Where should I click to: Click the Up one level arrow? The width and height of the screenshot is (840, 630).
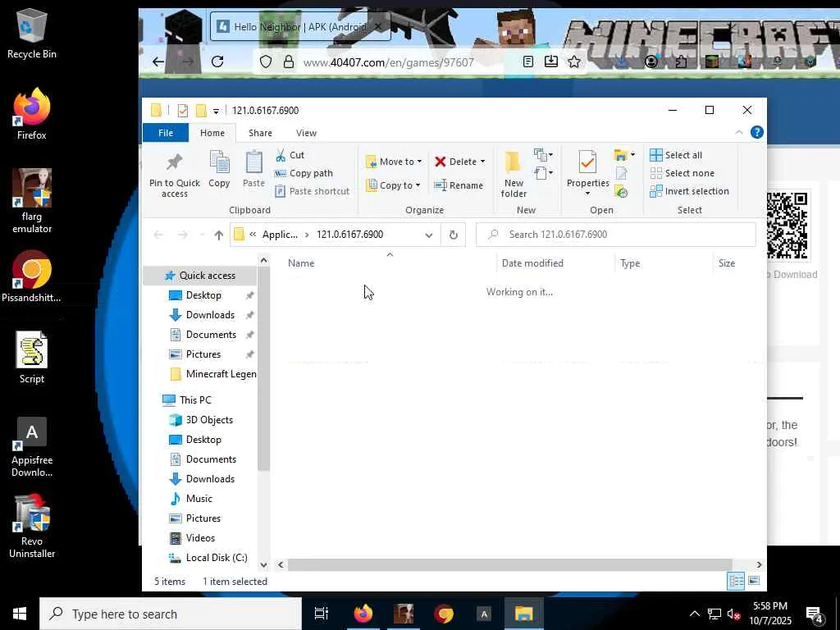click(218, 235)
